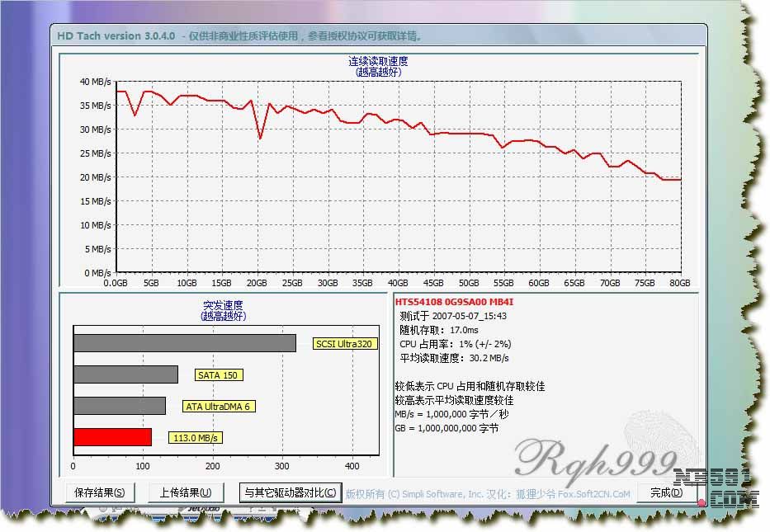Click the gray SCSI Ultra320 bar
Viewport: 770px width, 532px height.
tap(184, 343)
